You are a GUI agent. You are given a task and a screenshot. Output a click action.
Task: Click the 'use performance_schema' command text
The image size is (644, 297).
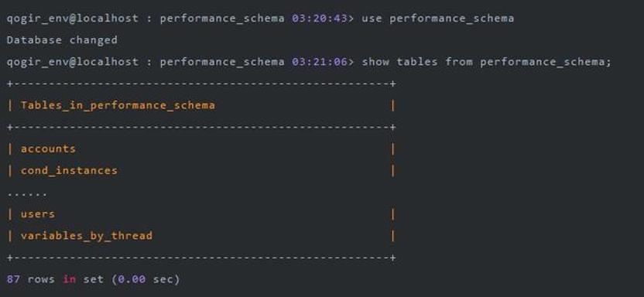click(437, 19)
